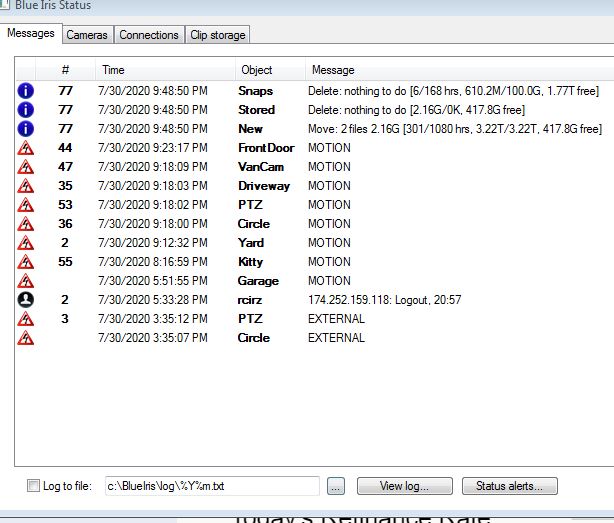Click the time 7/30/2020 9:23:17 PM
The width and height of the screenshot is (614, 523).
click(x=153, y=148)
